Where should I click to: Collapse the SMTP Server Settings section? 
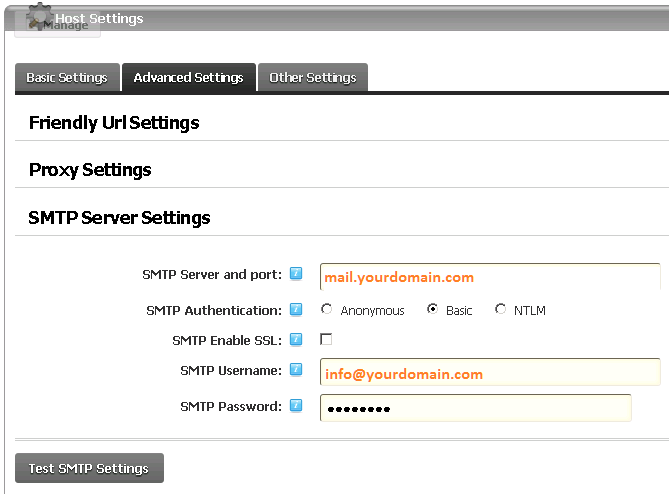119,218
